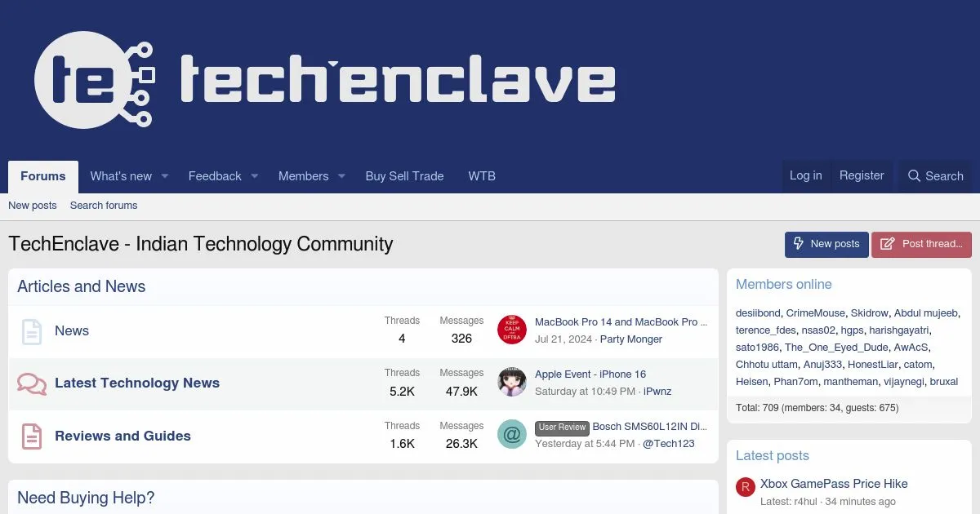Open the Bosch SMS60L12IN thread link

[x=650, y=427]
